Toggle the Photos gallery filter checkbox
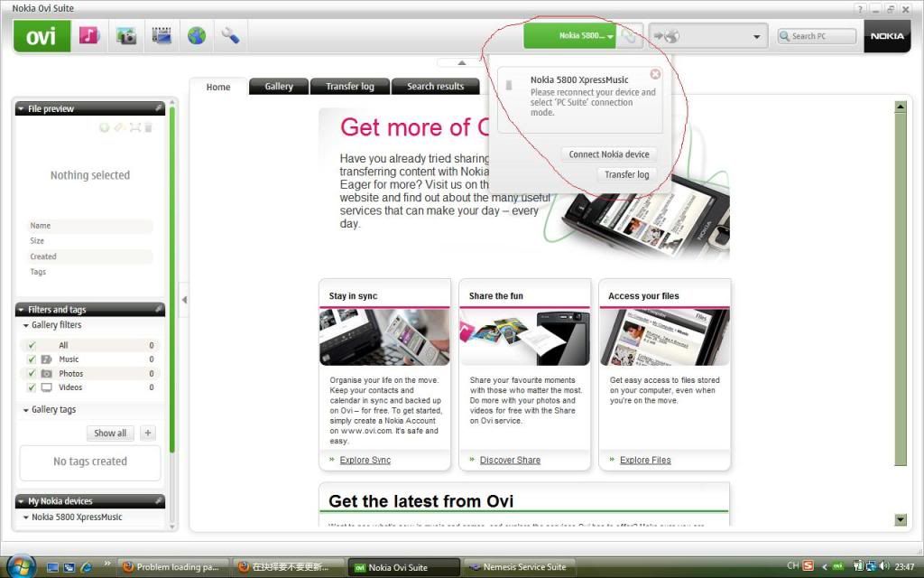 [32, 373]
